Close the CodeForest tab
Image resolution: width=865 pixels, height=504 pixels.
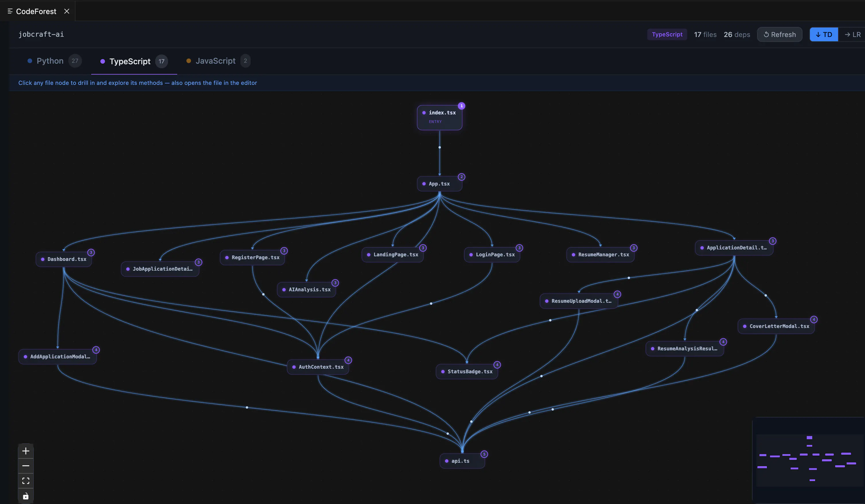(x=67, y=11)
